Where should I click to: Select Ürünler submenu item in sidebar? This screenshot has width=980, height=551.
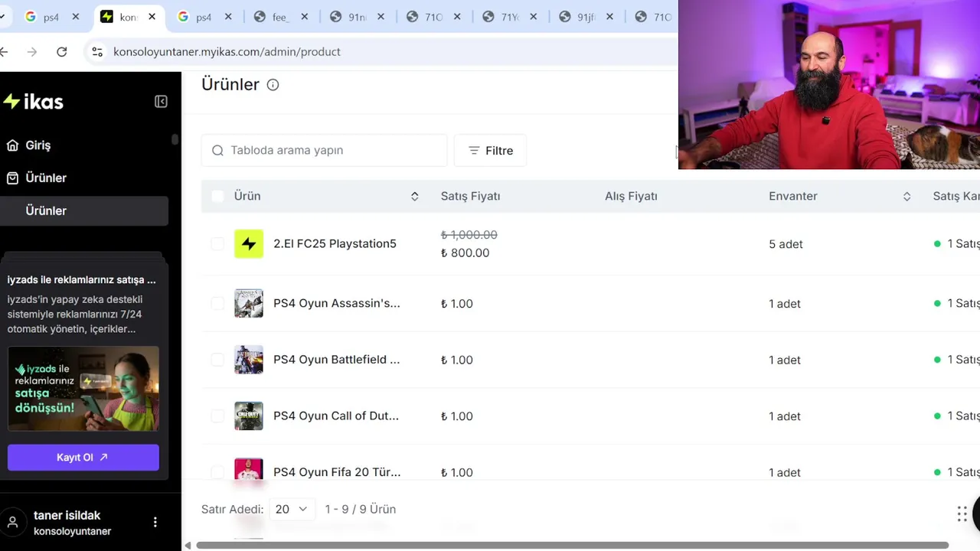tap(84, 211)
